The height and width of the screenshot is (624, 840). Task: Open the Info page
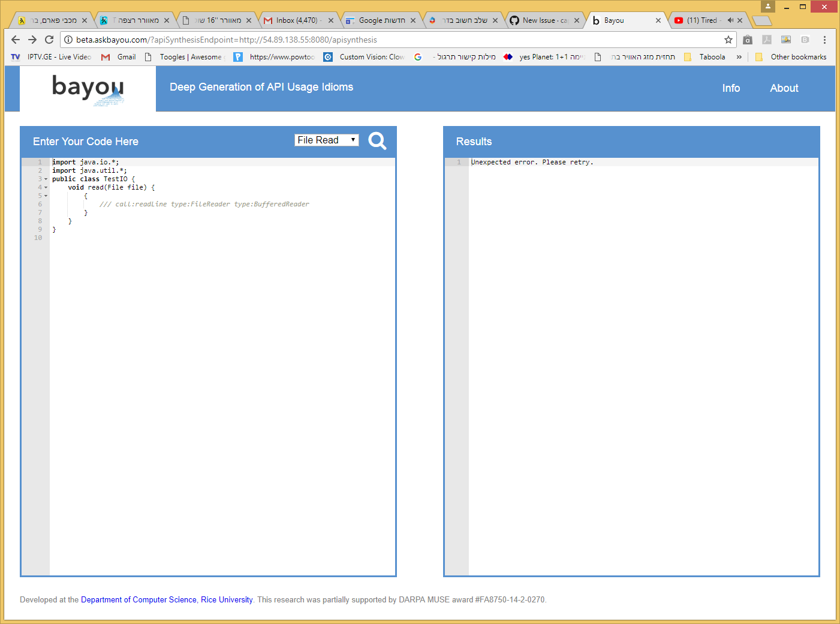pyautogui.click(x=731, y=88)
